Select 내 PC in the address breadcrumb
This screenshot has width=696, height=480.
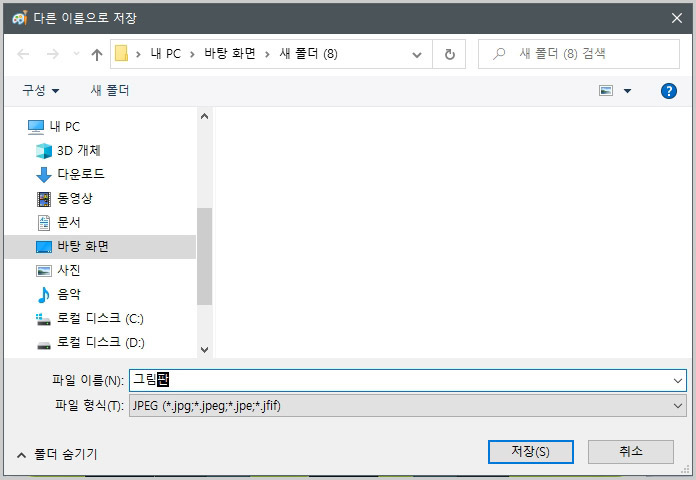tap(166, 54)
